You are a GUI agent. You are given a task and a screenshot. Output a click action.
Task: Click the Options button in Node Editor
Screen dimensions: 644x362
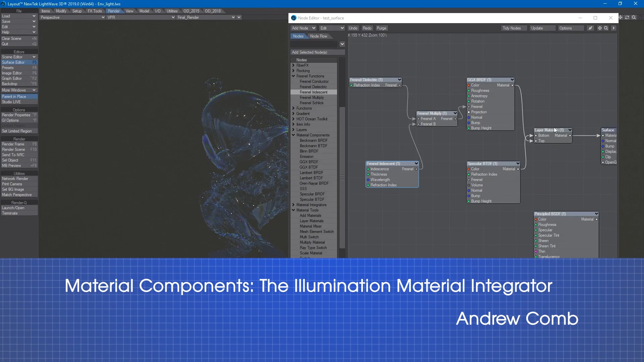pyautogui.click(x=571, y=28)
